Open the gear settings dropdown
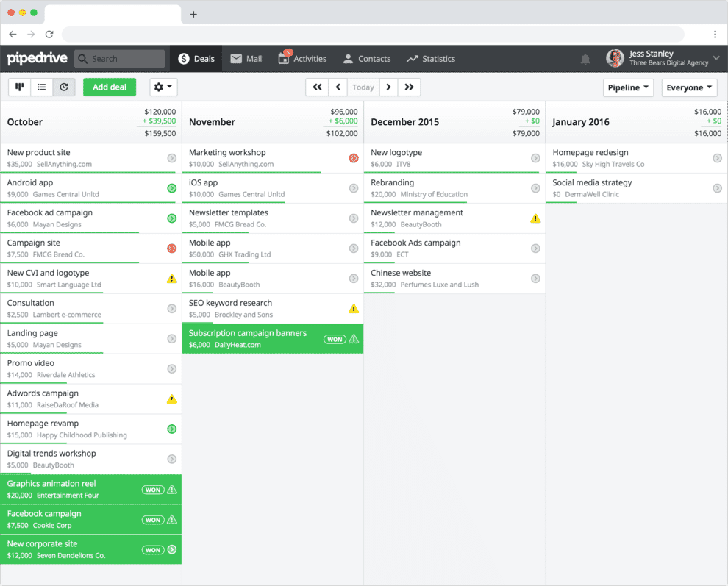 tap(163, 87)
